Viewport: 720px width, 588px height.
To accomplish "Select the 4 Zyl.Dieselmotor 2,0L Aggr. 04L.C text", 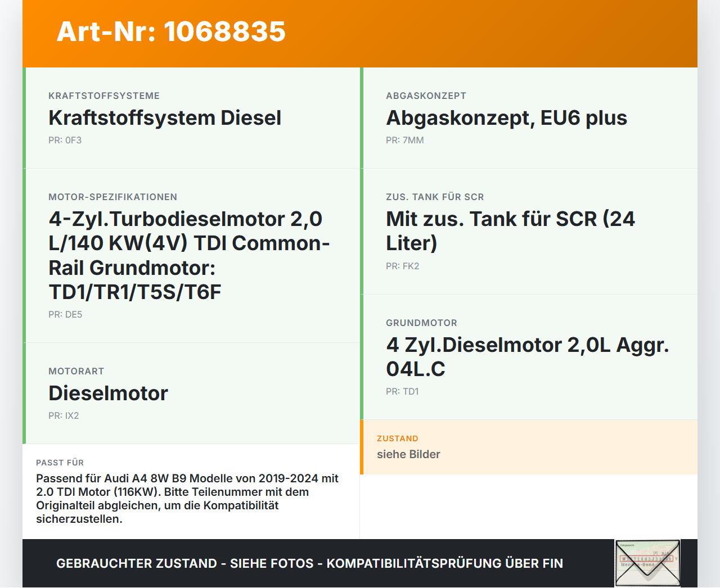I will pyautogui.click(x=528, y=357).
